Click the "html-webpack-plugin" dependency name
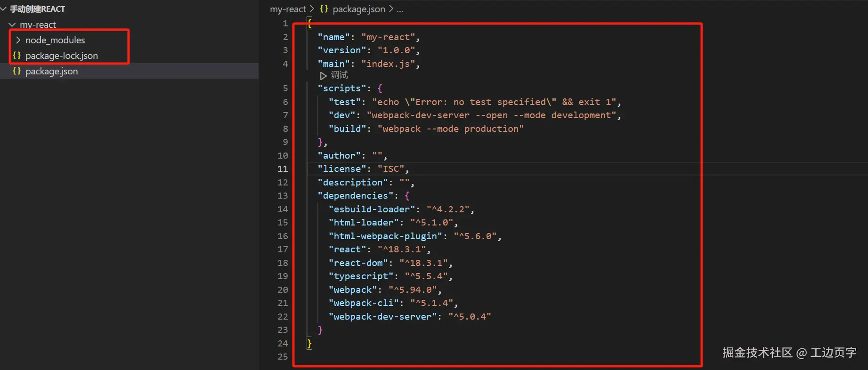Viewport: 868px width, 370px height. click(386, 236)
